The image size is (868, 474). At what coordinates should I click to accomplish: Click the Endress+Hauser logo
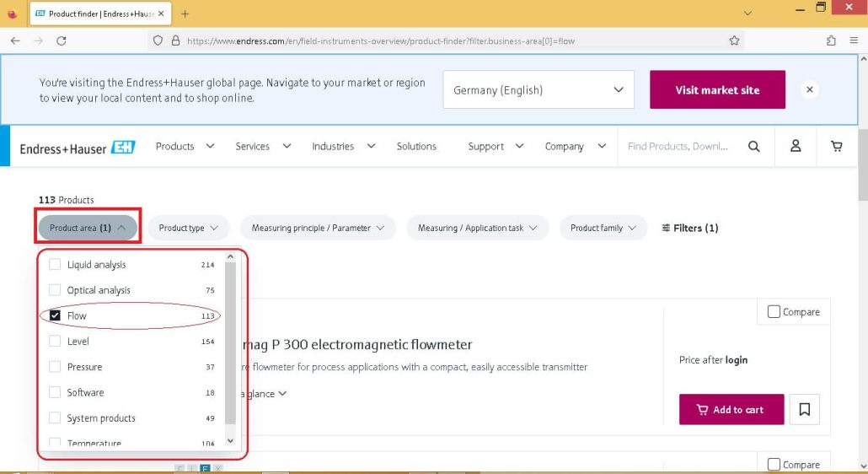click(78, 148)
